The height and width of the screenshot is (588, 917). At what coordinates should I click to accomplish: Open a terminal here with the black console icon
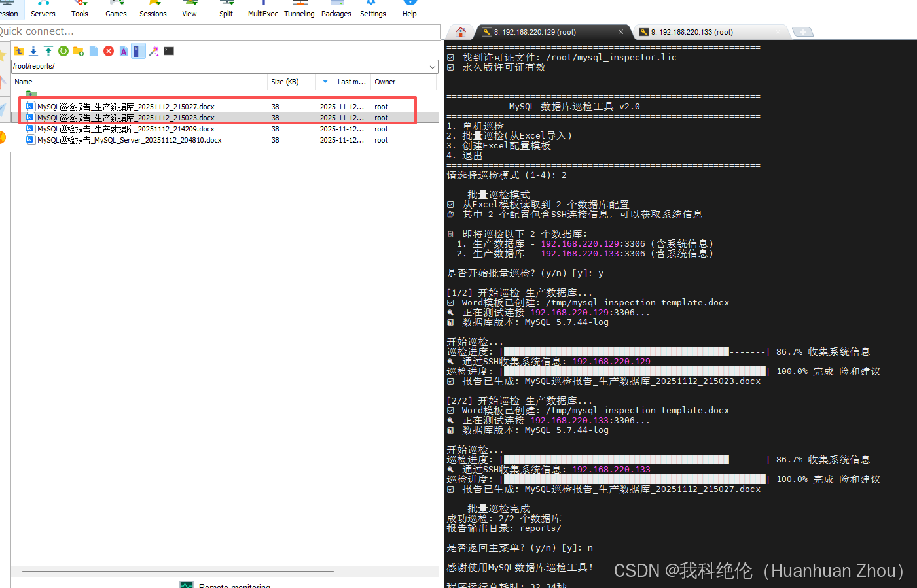pos(169,51)
